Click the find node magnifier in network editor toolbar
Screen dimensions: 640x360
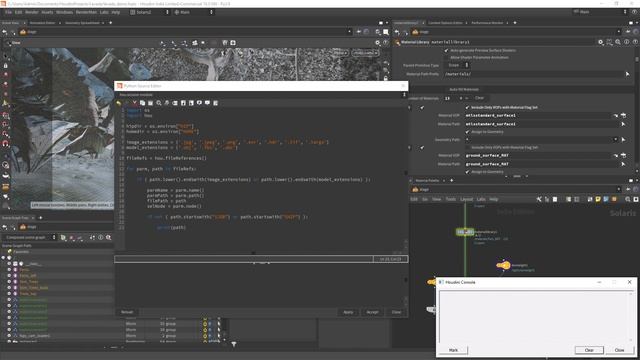tap(628, 199)
